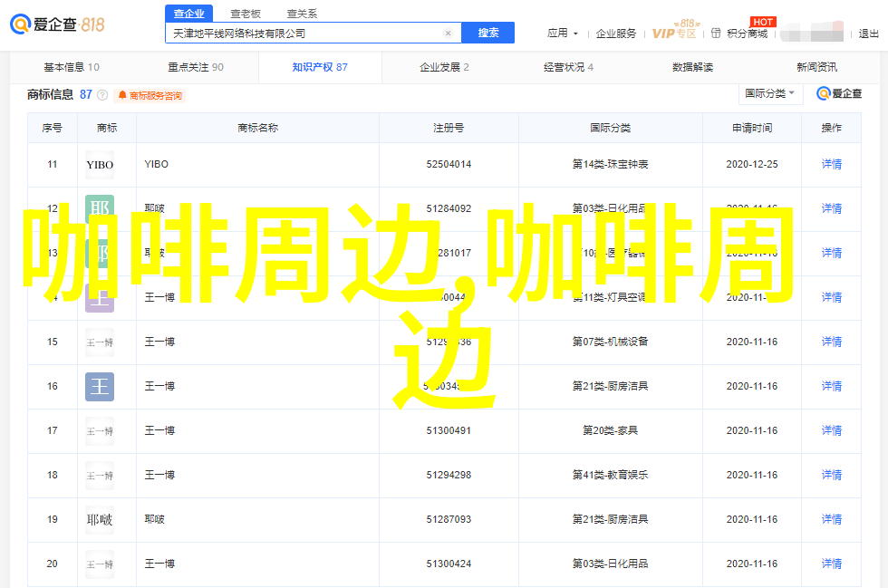Switch to the 查关系 search tab
Viewport: 888px width, 588px height.
point(303,14)
